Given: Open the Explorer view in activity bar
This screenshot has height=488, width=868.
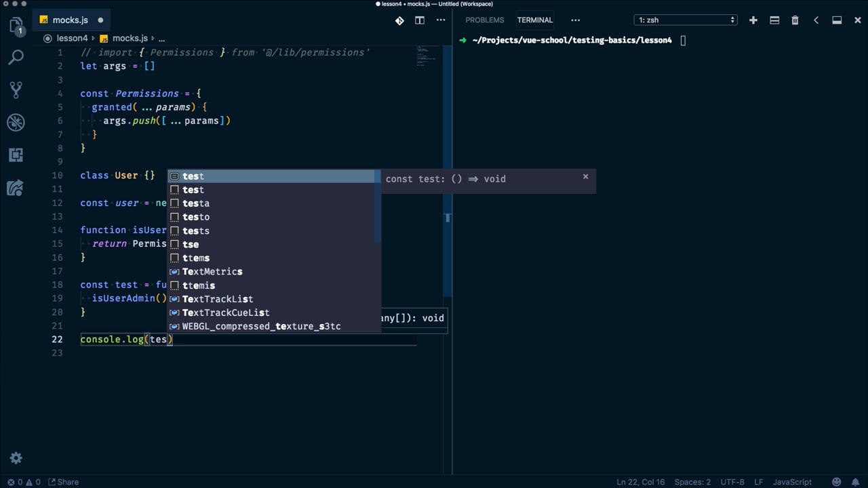Looking at the screenshot, I should tap(16, 26).
